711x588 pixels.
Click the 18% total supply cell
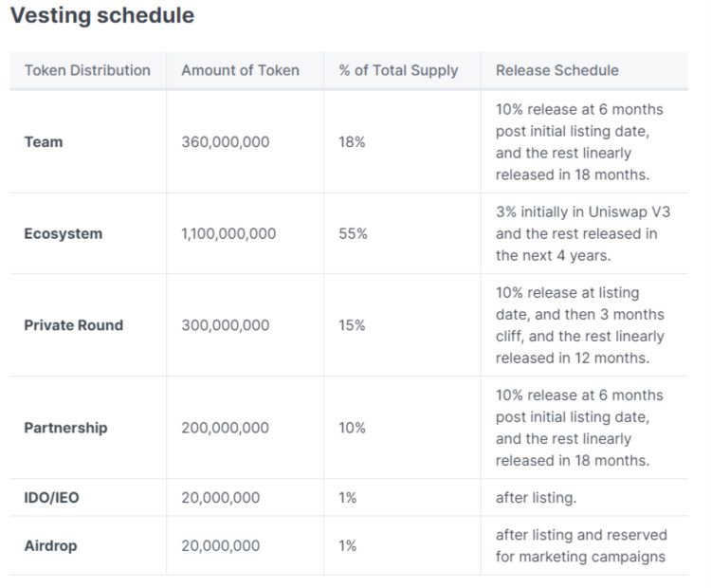click(x=352, y=142)
